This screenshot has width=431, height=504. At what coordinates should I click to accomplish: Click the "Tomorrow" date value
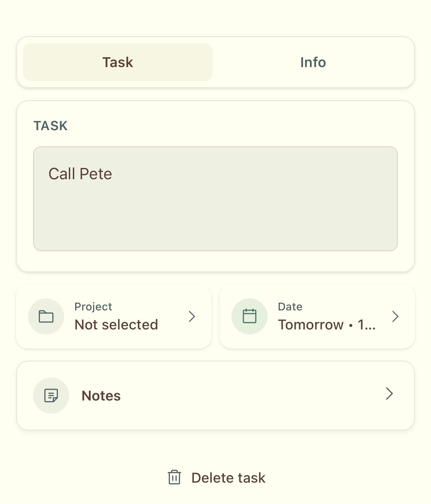[x=311, y=325]
